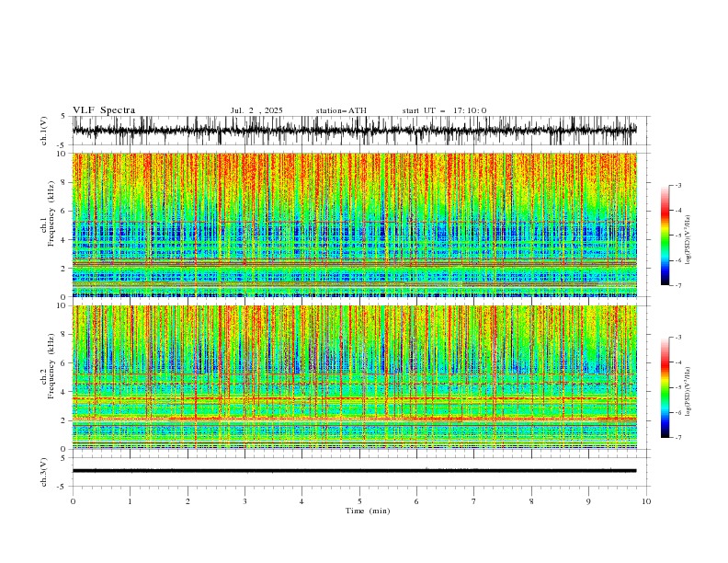Click the '0' tick on the time axis
Viewport: 728px width, 563px height.
click(x=73, y=501)
